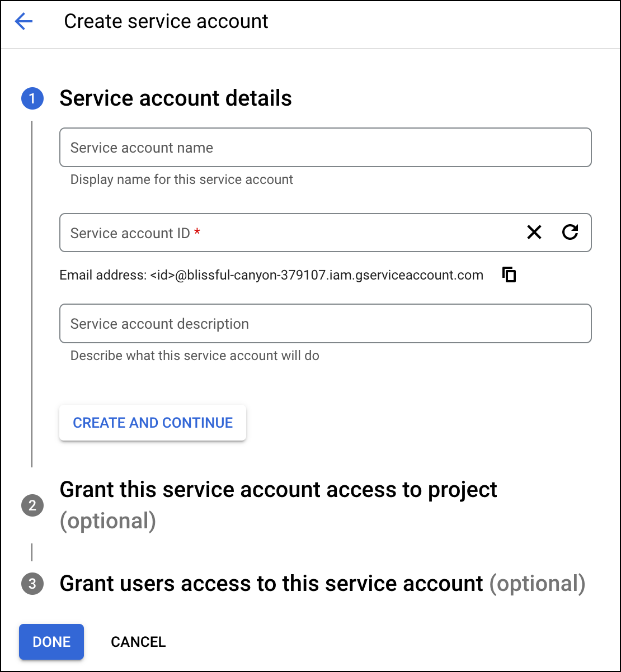The image size is (621, 672).
Task: Collapse the Service account details section
Action: (176, 98)
